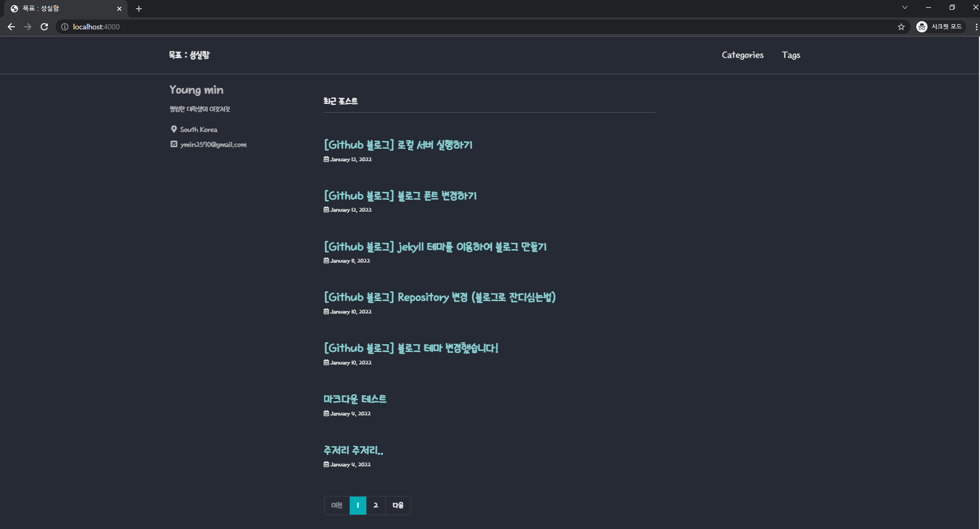The height and width of the screenshot is (529, 980).
Task: Click calendar icon under Repository 변경 post
Action: (326, 311)
